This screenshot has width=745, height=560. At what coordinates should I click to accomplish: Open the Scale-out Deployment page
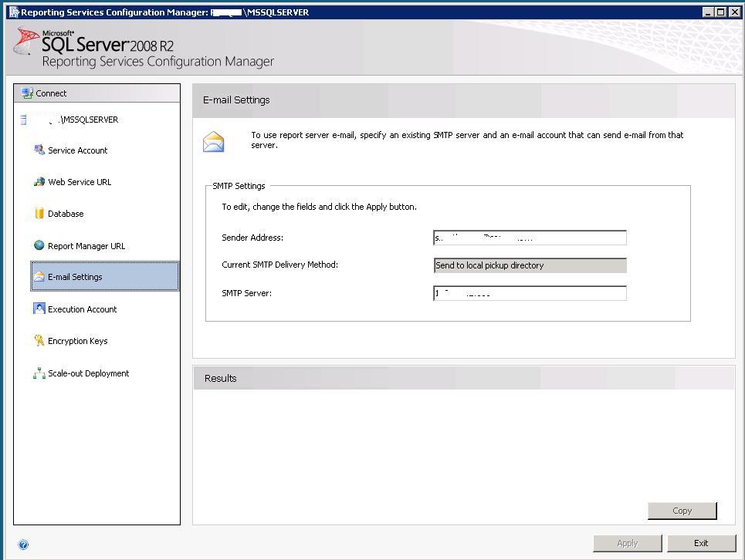click(x=88, y=373)
